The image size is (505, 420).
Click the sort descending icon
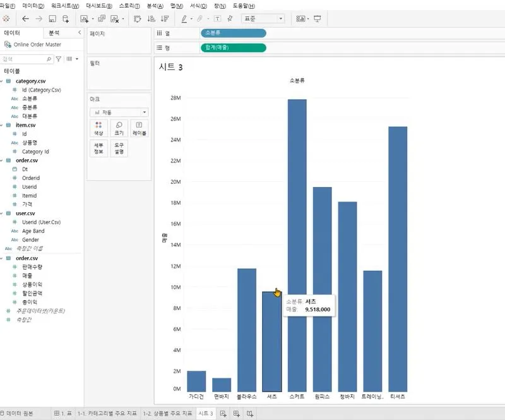[165, 19]
